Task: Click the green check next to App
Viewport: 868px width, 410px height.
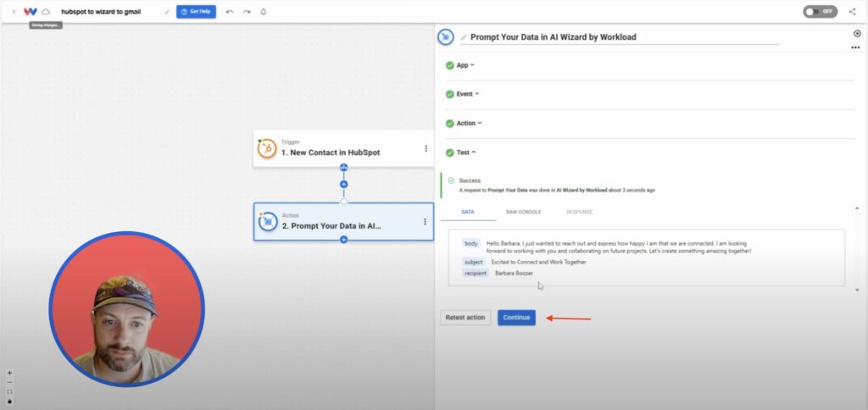Action: click(x=449, y=65)
